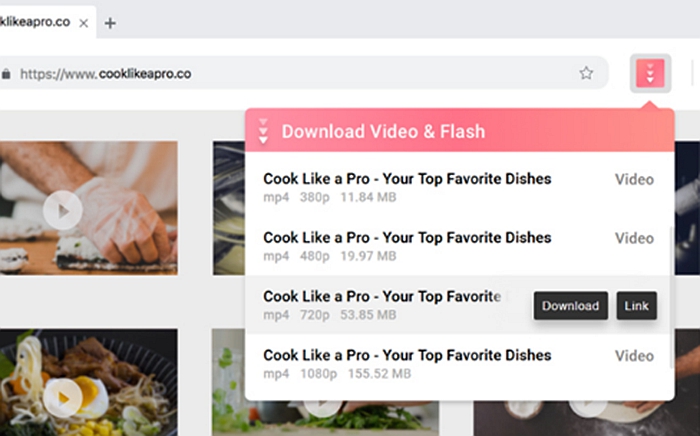Image resolution: width=700 pixels, height=436 pixels.
Task: Download the 720p 53.85 MB video
Action: click(x=571, y=306)
